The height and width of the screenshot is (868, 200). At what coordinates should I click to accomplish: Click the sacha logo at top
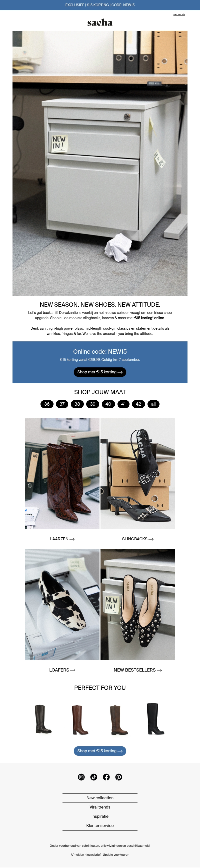[100, 22]
